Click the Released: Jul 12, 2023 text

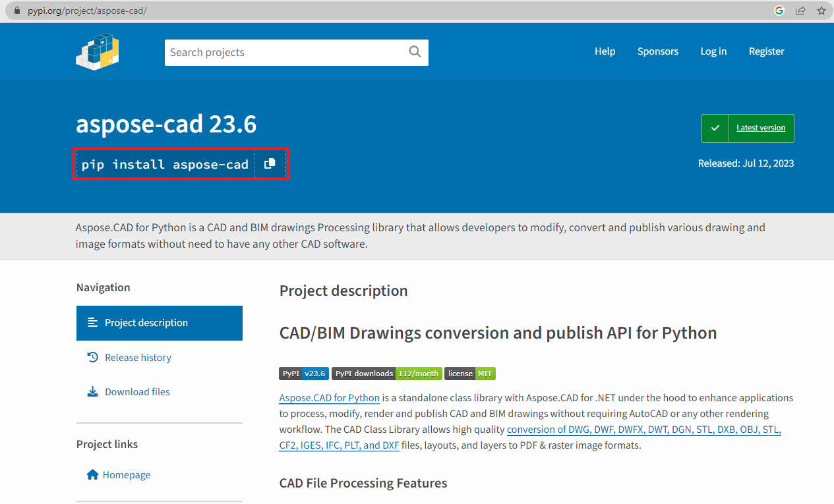tap(746, 163)
